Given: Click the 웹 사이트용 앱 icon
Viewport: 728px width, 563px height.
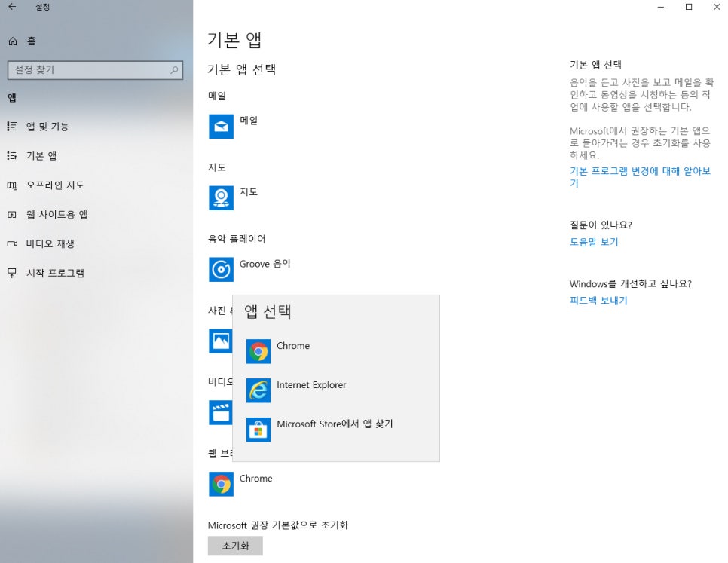Looking at the screenshot, I should pos(12,215).
